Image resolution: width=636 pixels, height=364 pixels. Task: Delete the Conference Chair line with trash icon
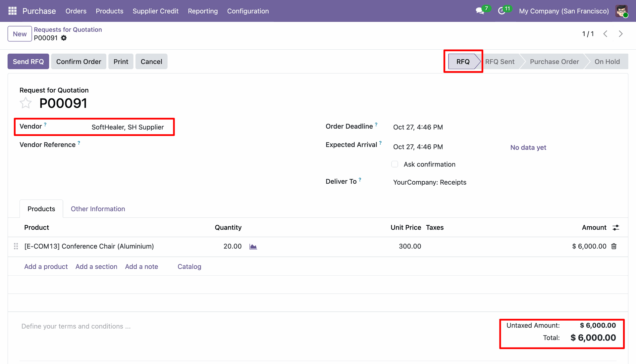(x=614, y=246)
